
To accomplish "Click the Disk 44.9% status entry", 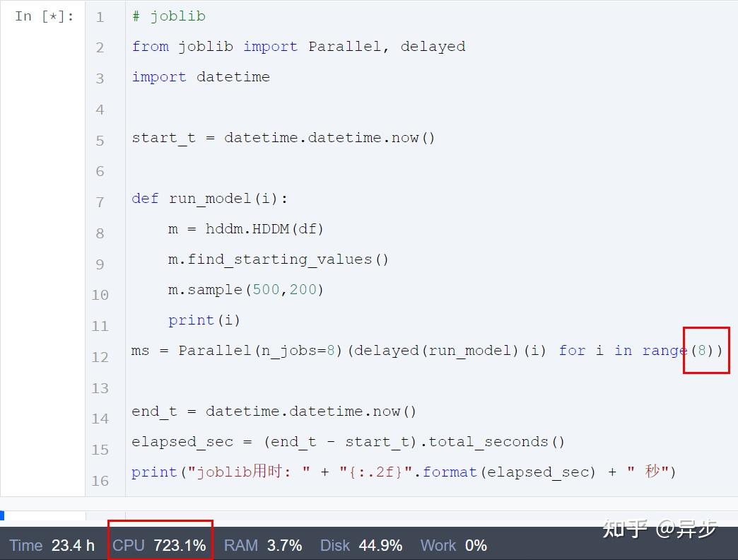I will pyautogui.click(x=361, y=545).
